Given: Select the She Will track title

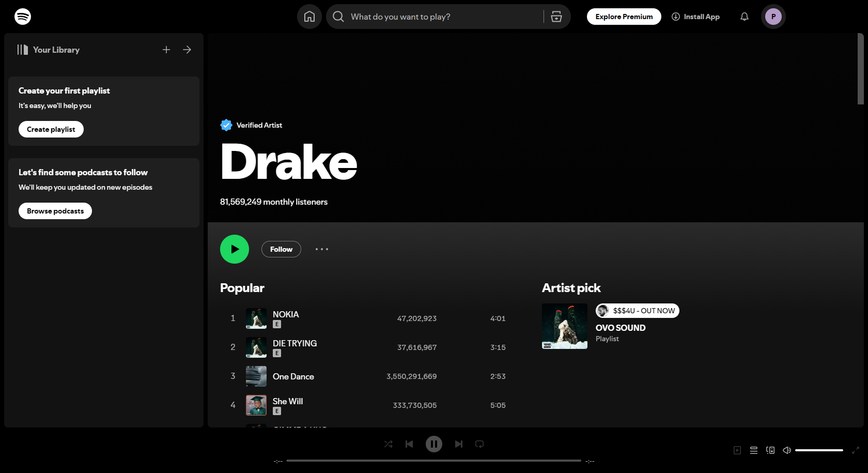Looking at the screenshot, I should (288, 401).
